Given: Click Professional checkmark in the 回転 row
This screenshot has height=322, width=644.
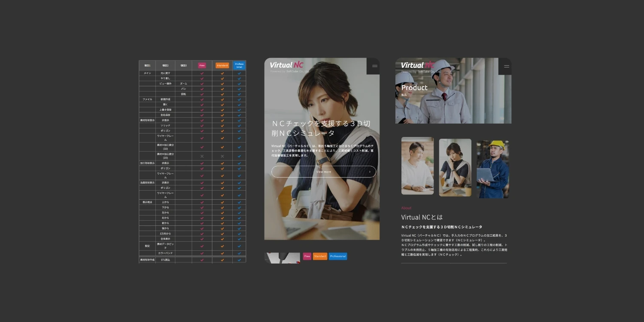Looking at the screenshot, I should click(x=239, y=94).
